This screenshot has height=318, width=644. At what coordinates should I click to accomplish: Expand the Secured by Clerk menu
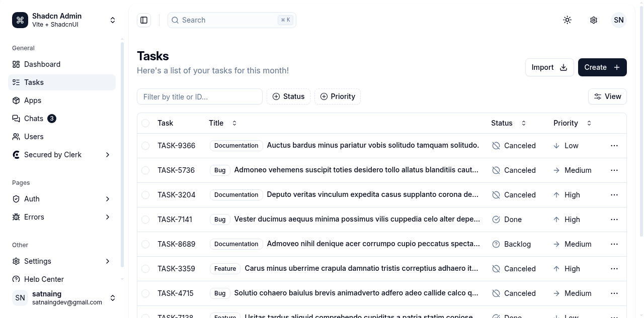62,155
